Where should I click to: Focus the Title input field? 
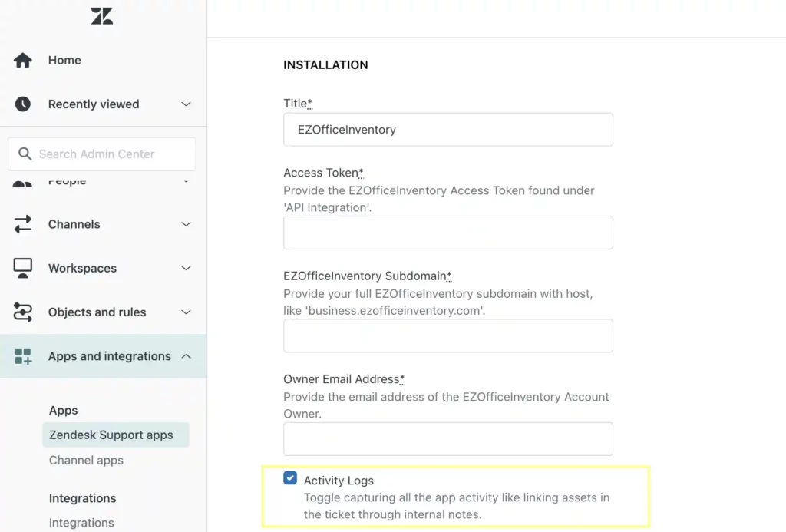[447, 130]
